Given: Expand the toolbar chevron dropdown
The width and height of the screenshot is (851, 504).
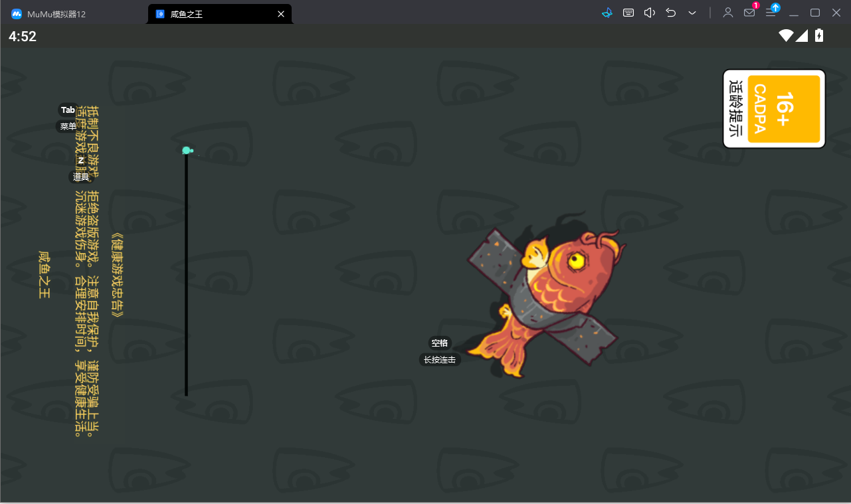Looking at the screenshot, I should pos(692,13).
